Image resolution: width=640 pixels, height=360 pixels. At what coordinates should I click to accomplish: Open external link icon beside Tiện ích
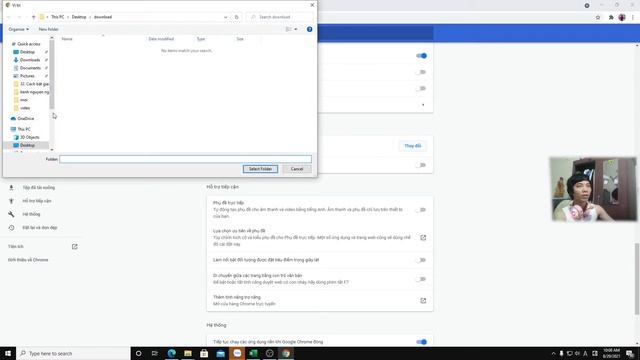coord(75,247)
